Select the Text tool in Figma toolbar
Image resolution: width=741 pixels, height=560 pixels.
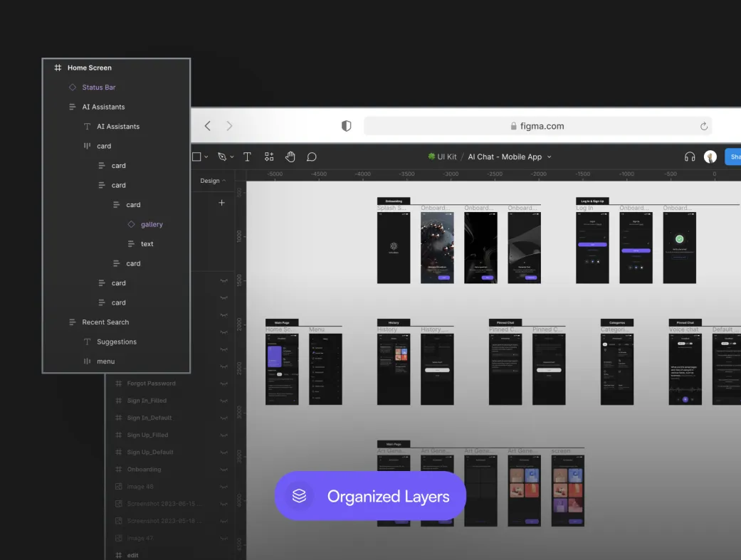point(247,157)
